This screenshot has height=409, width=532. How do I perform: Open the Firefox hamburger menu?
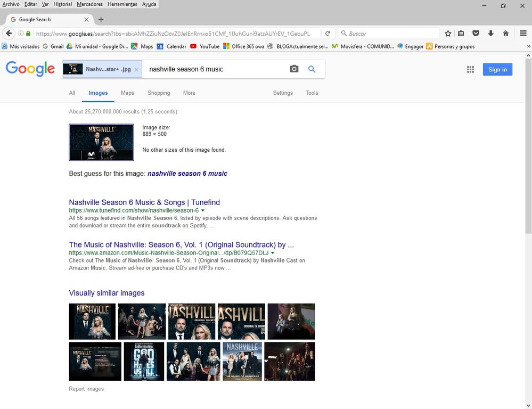point(524,33)
